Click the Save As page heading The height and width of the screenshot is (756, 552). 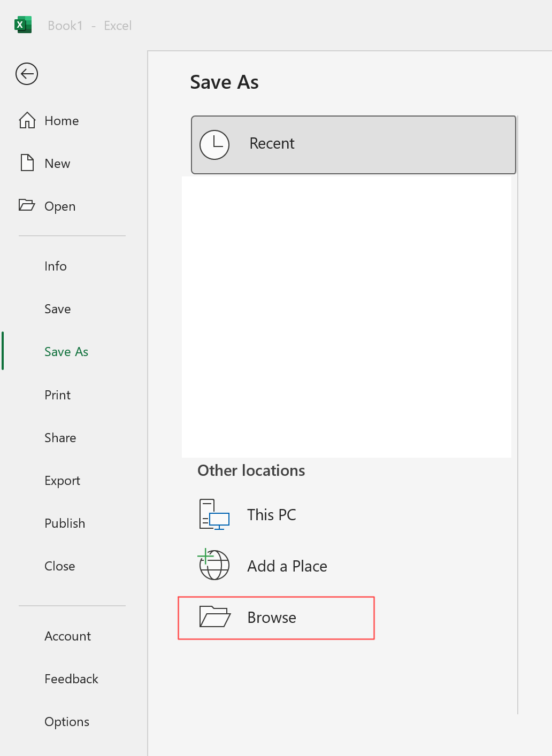coord(224,82)
